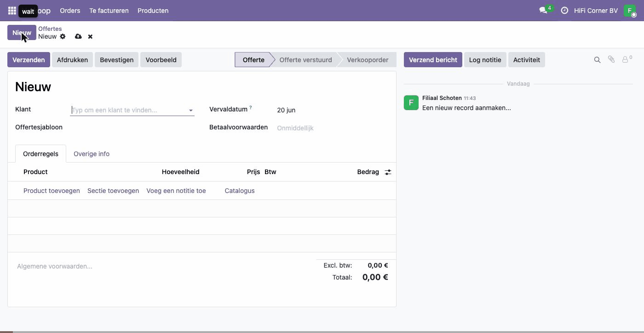
Task: Go back via Offertes breadcrumb link
Action: [50, 29]
